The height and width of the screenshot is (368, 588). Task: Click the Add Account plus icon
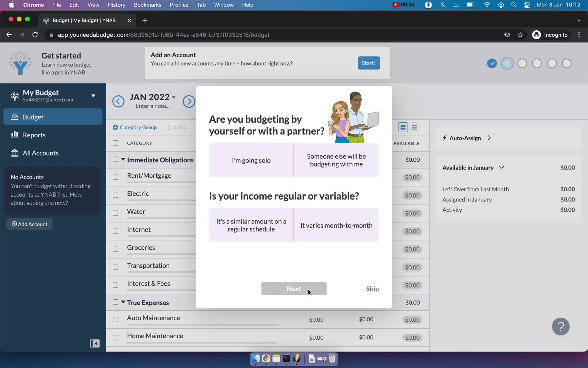14,224
